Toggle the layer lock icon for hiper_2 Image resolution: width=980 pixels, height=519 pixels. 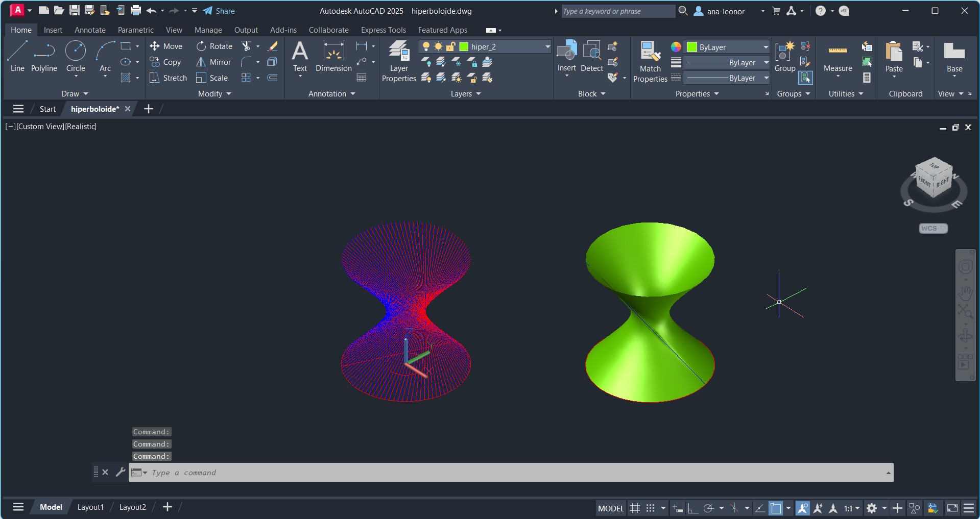click(x=451, y=47)
